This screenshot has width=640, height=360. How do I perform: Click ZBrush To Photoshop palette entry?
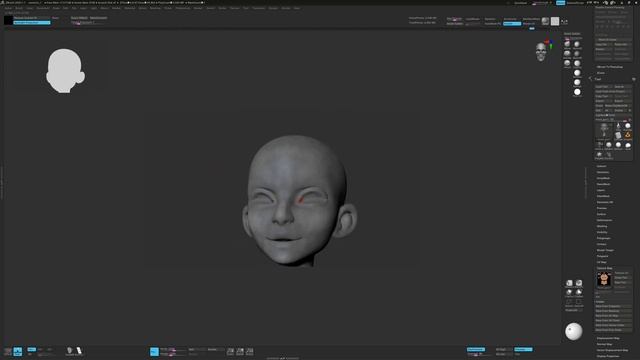[x=609, y=67]
